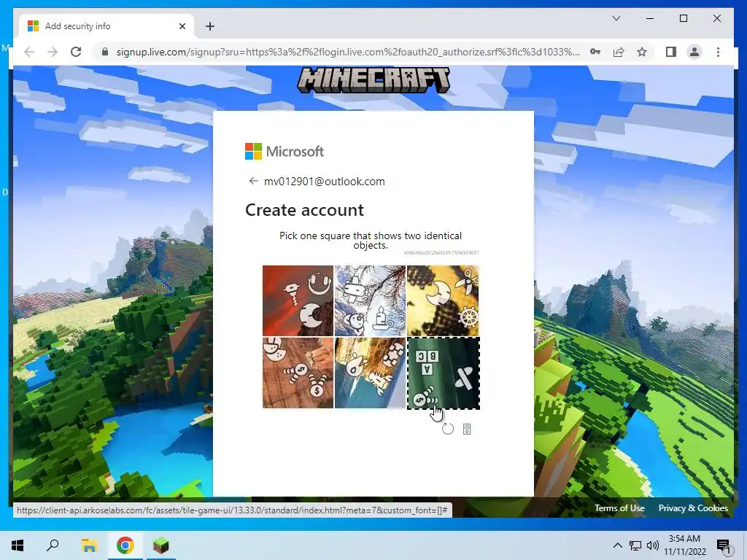Maximize the Chrome window
Image resolution: width=747 pixels, height=560 pixels.
[x=683, y=18]
